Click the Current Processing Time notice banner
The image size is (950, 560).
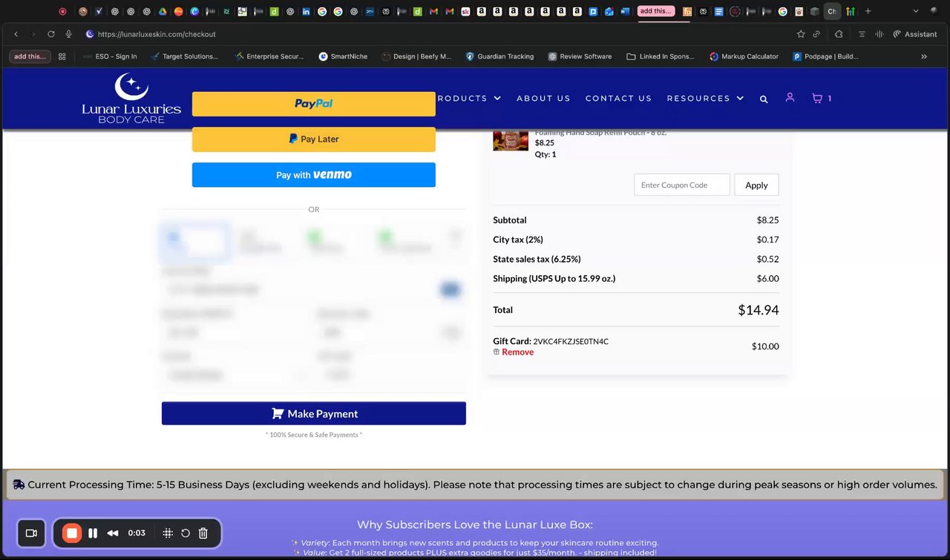(474, 484)
